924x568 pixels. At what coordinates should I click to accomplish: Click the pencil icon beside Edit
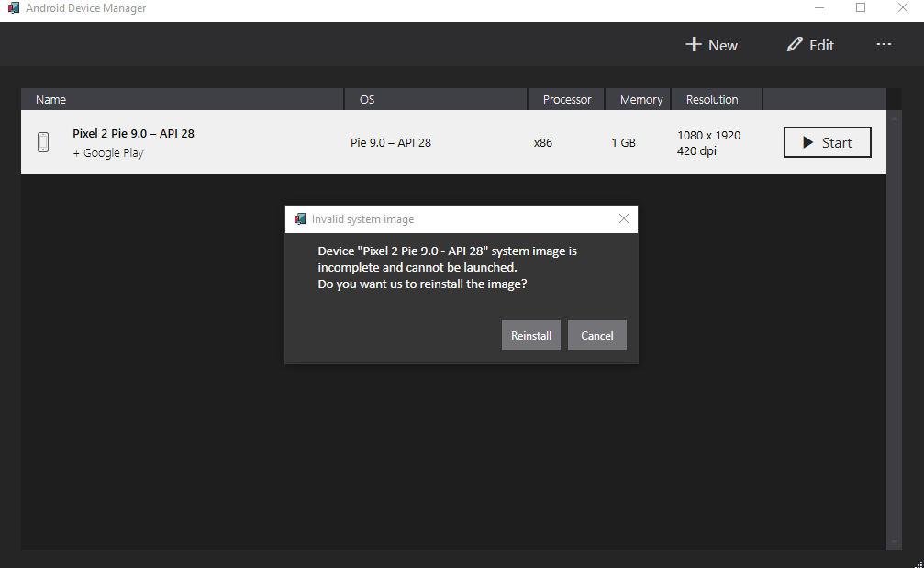(x=793, y=44)
